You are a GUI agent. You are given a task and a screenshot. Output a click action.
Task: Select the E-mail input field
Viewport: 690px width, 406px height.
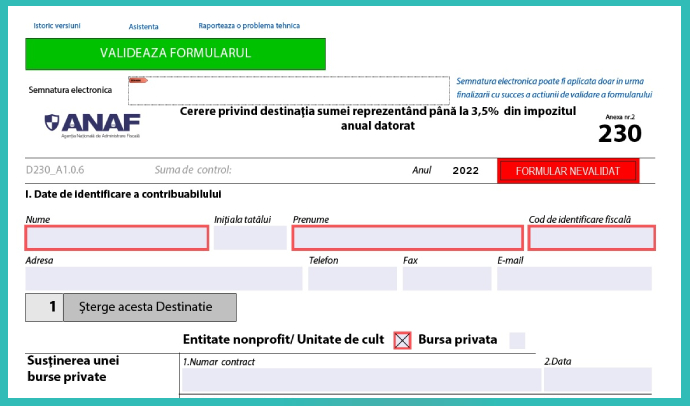pyautogui.click(x=574, y=278)
